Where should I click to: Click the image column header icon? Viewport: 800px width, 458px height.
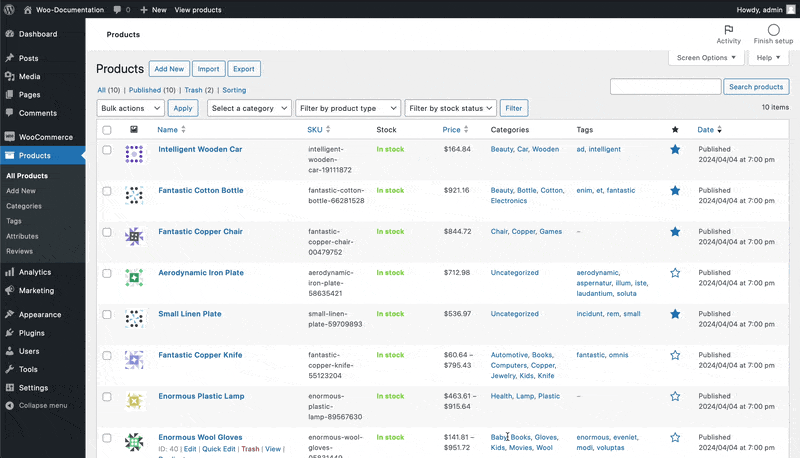click(134, 130)
